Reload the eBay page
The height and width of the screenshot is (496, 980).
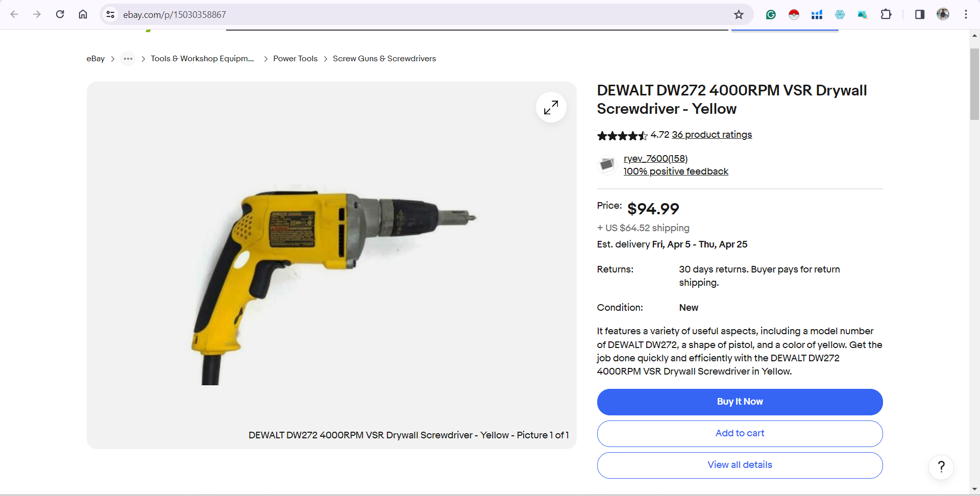click(60, 14)
